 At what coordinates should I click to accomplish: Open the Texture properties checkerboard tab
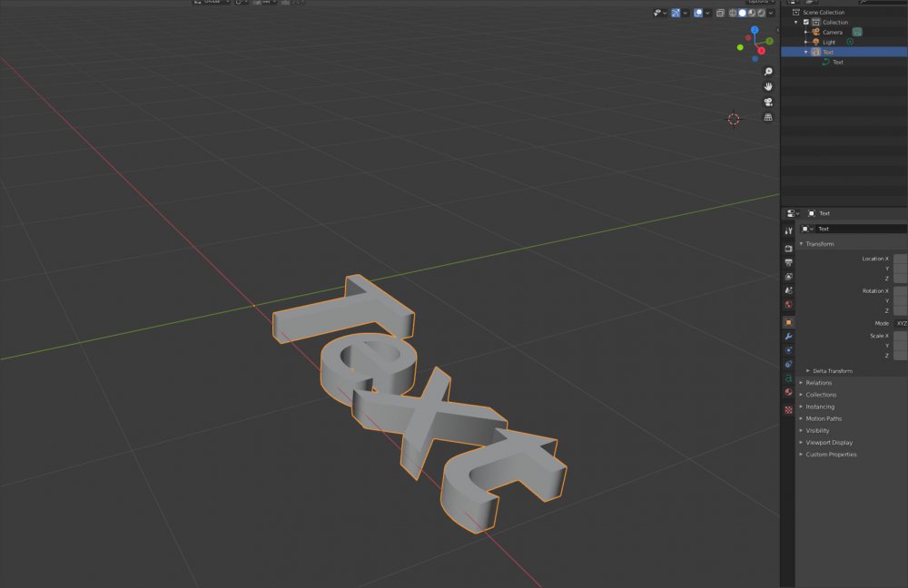point(788,409)
